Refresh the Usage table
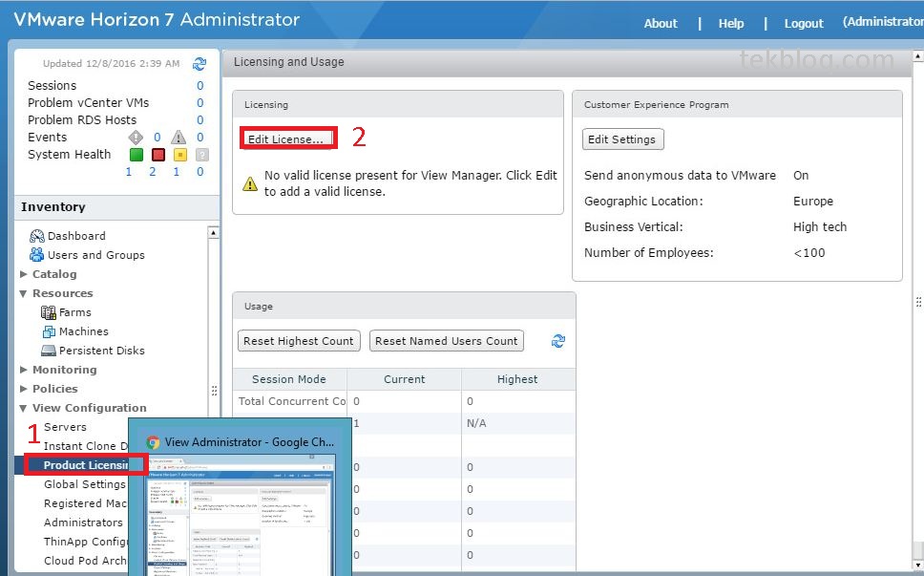Image resolution: width=924 pixels, height=576 pixels. [x=558, y=341]
